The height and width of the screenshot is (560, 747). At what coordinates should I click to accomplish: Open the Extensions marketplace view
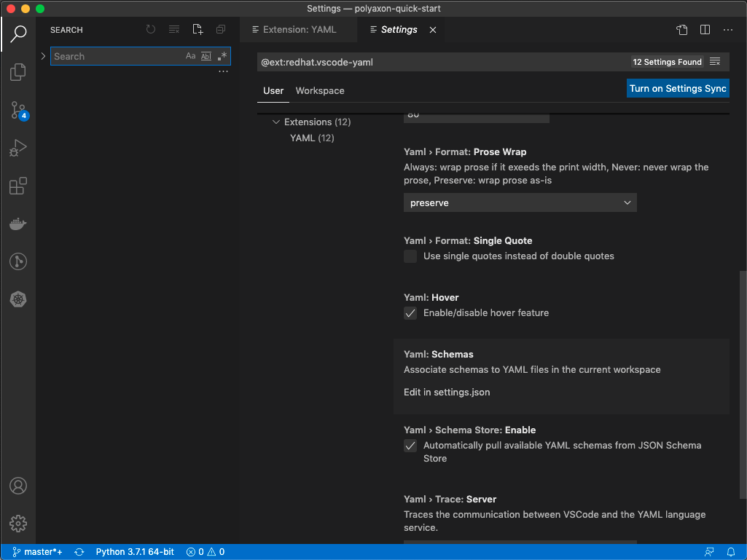pyautogui.click(x=18, y=186)
